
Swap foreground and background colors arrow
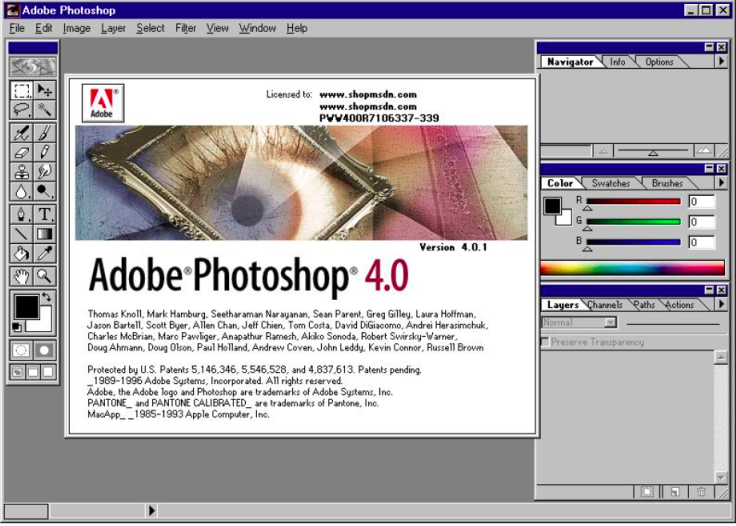46,298
